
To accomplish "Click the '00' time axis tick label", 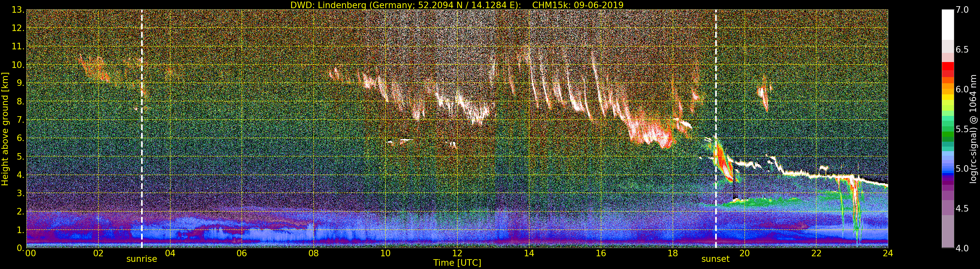I will tap(30, 253).
